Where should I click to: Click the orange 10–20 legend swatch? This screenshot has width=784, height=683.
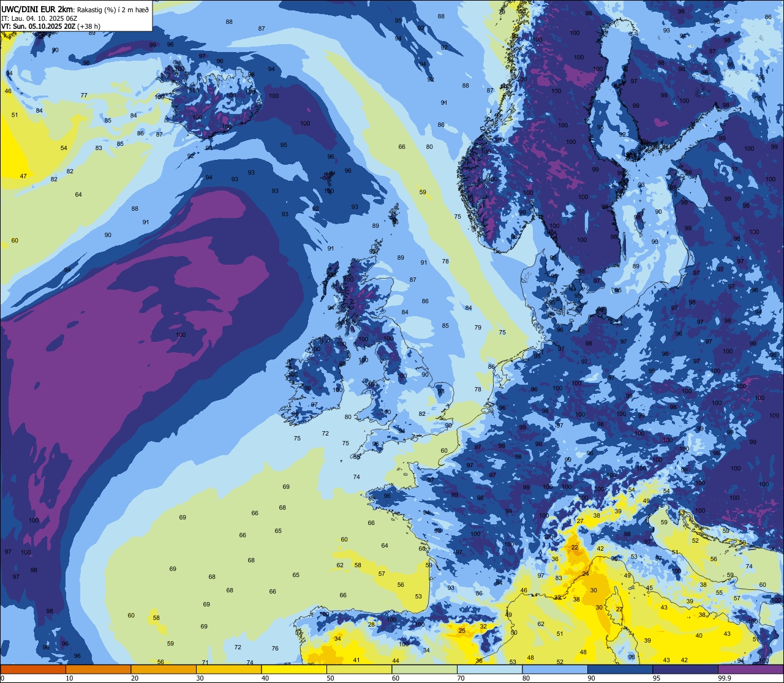point(99,669)
